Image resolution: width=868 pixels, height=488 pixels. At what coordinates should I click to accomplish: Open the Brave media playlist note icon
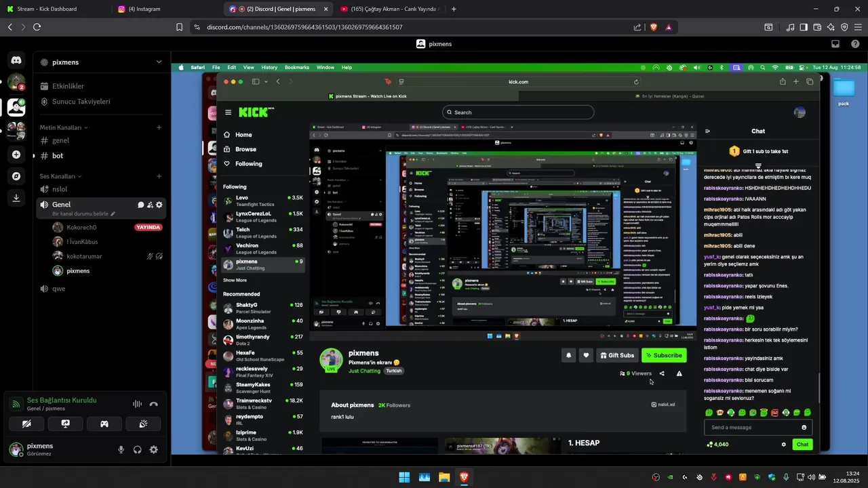tap(791, 27)
